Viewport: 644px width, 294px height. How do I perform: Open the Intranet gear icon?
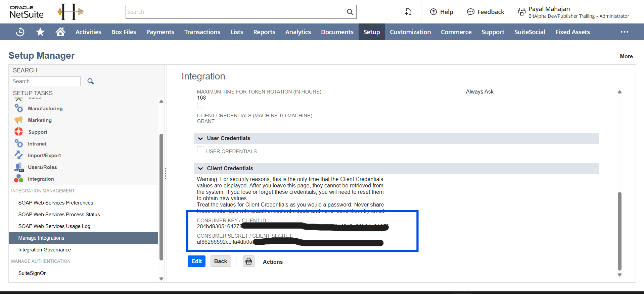pyautogui.click(x=19, y=143)
